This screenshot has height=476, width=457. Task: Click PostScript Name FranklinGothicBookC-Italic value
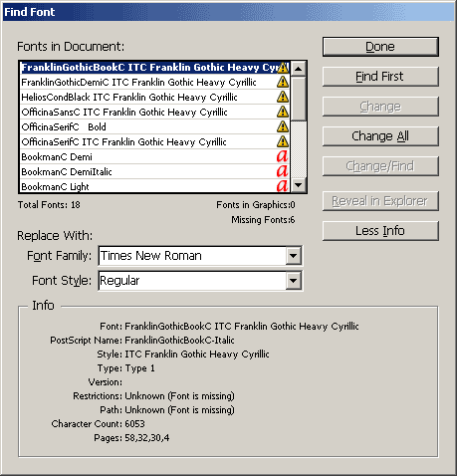179,341
